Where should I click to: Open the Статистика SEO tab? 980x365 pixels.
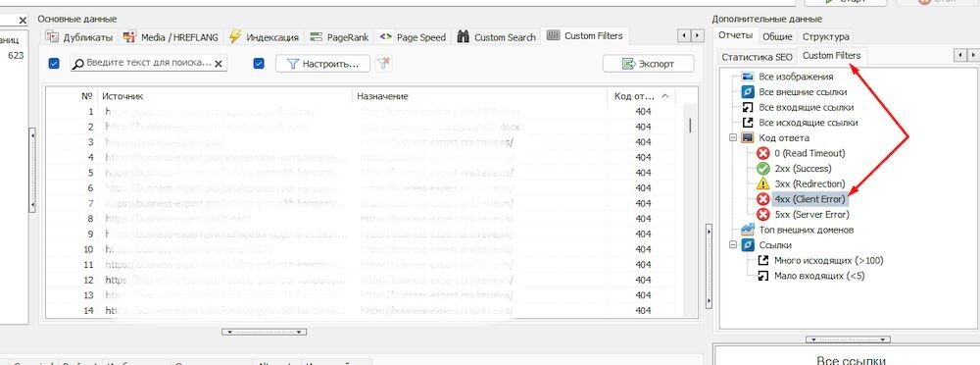(757, 56)
